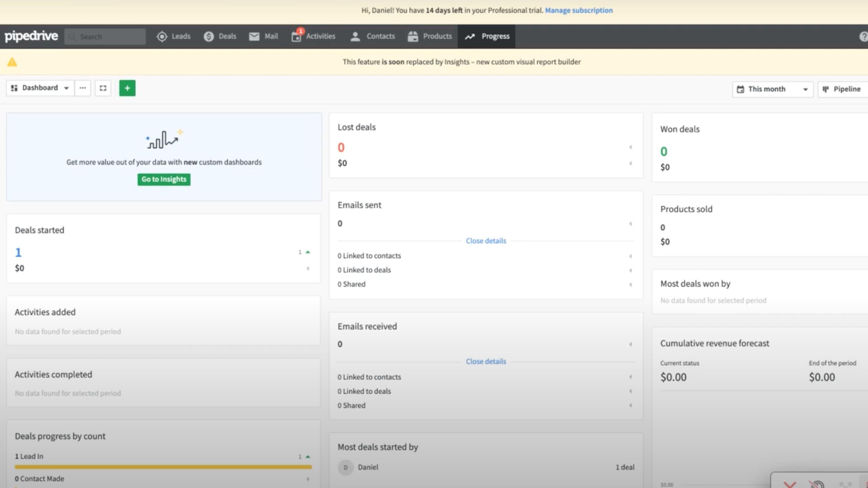Viewport: 868px width, 488px height.
Task: Click the Go to Insights button
Action: tap(164, 179)
